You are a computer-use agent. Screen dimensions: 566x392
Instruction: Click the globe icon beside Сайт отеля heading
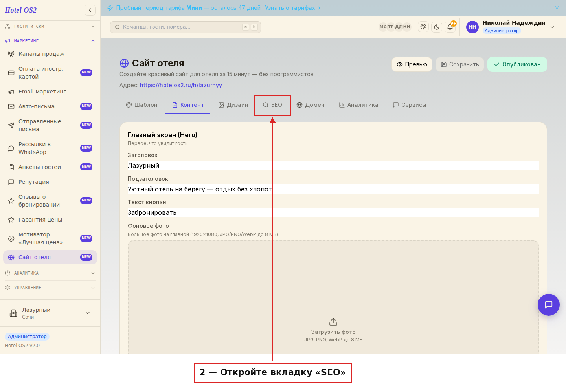click(124, 63)
